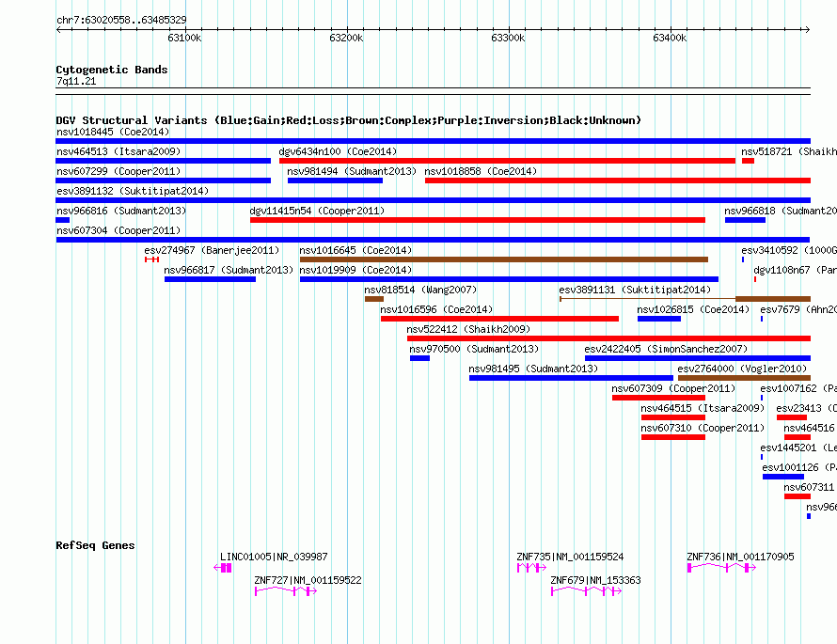Open nsv607304 (Cooper2011) variant label
Image resolution: width=837 pixels, height=644 pixels.
click(118, 230)
